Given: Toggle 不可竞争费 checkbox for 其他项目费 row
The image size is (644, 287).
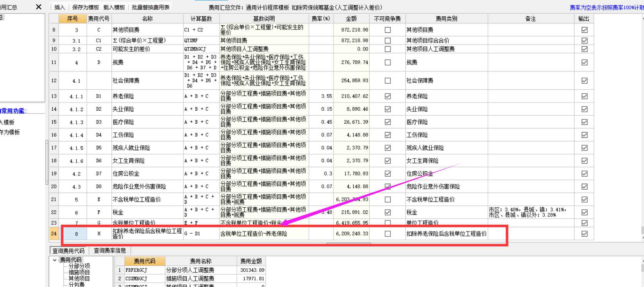Looking at the screenshot, I should pos(388,30).
